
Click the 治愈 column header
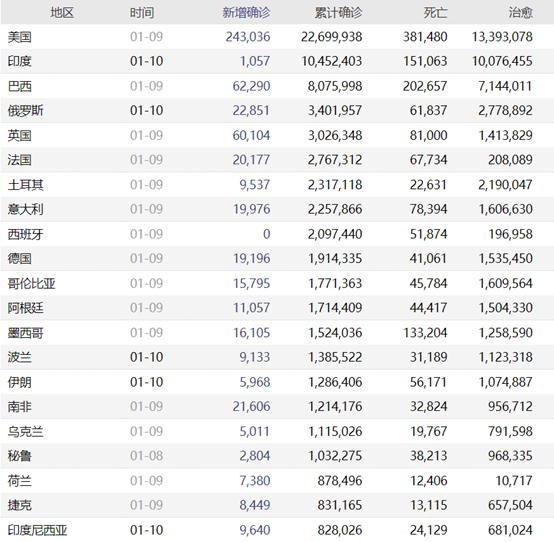521,13
